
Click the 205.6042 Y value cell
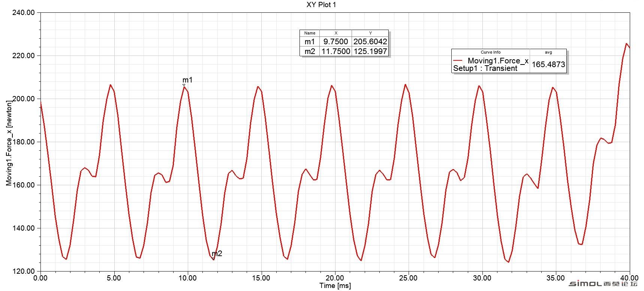point(370,42)
